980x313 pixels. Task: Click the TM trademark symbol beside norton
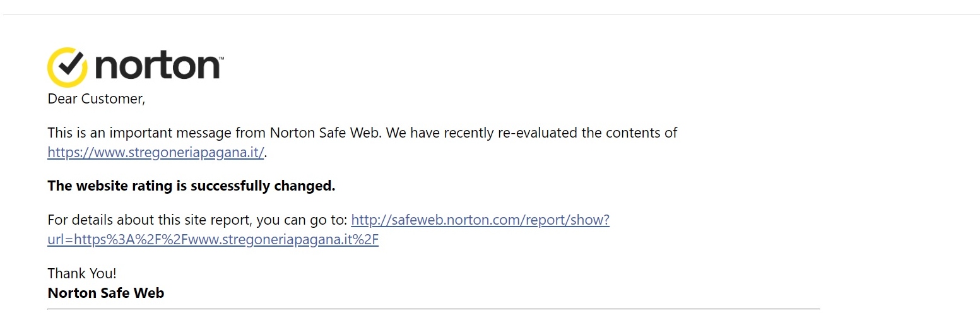pyautogui.click(x=221, y=59)
